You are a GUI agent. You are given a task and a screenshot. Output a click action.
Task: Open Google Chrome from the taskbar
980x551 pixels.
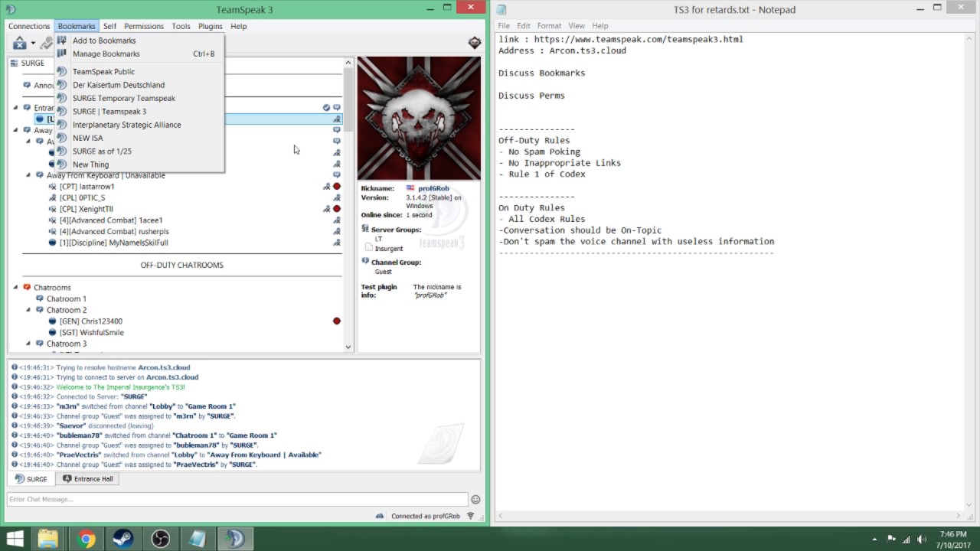coord(86,539)
